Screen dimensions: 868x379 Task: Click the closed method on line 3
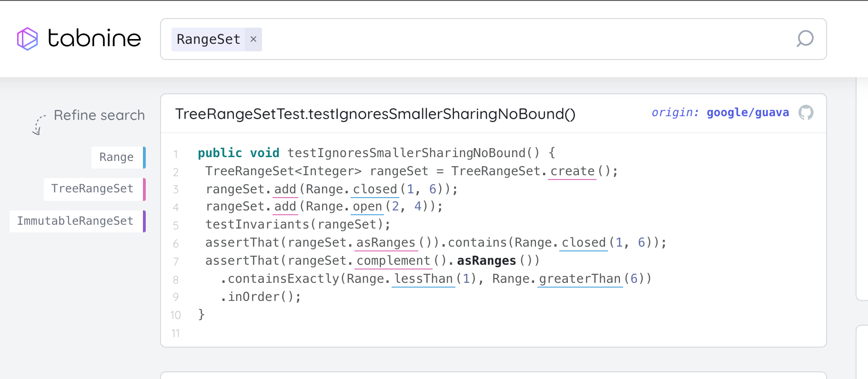pos(375,189)
